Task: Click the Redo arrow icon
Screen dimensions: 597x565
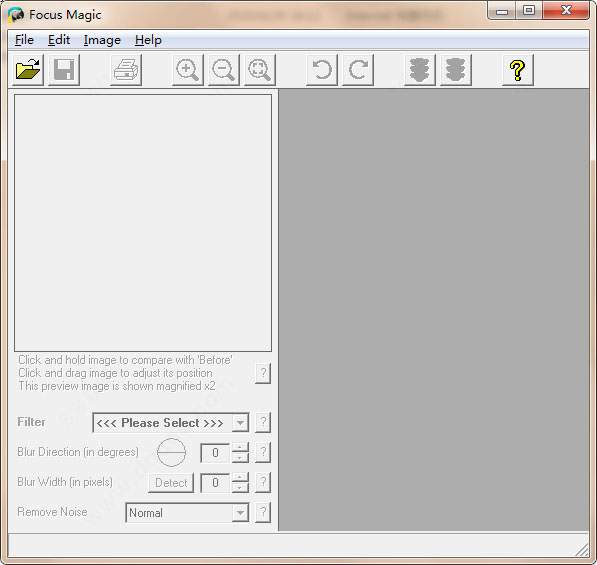Action: tap(358, 70)
